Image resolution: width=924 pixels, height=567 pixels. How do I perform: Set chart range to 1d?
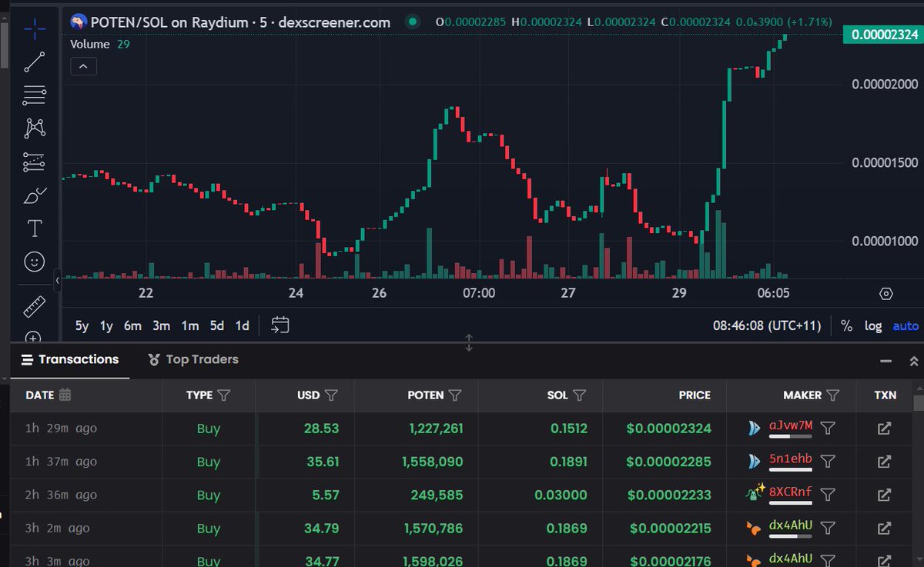tap(242, 325)
